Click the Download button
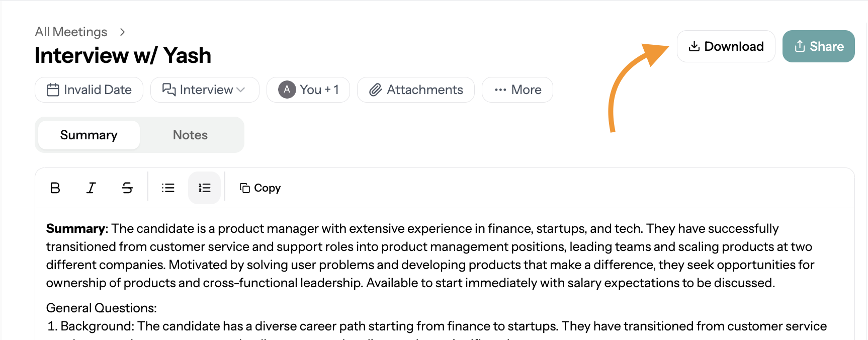The height and width of the screenshot is (340, 868). coord(726,46)
